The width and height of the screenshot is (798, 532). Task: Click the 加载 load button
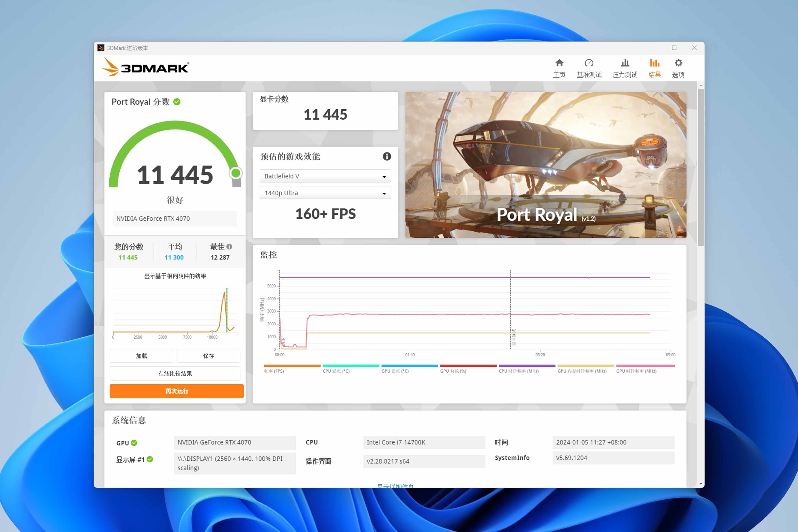tap(142, 356)
